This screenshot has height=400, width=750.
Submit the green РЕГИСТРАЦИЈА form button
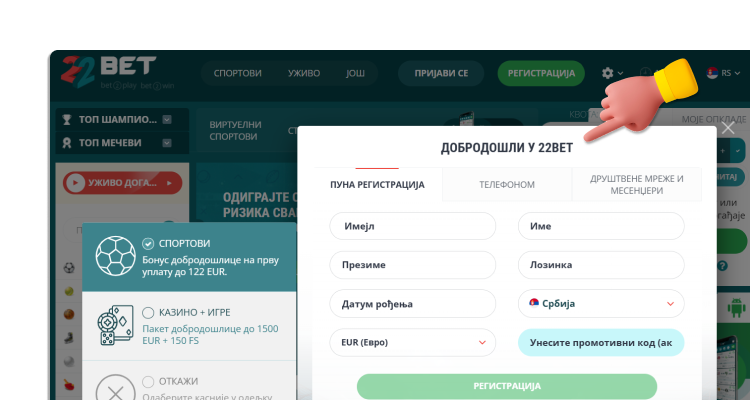tap(507, 386)
